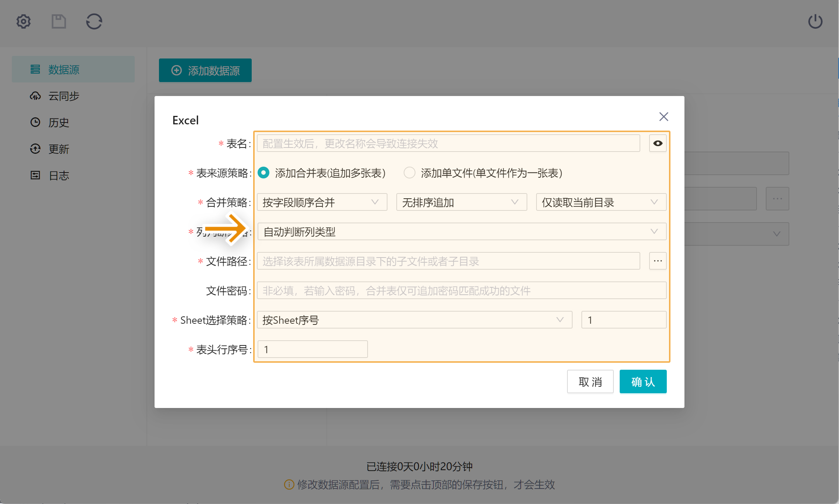Viewport: 839px width, 504px height.
Task: Browse file path with ellipsis button
Action: 658,261
